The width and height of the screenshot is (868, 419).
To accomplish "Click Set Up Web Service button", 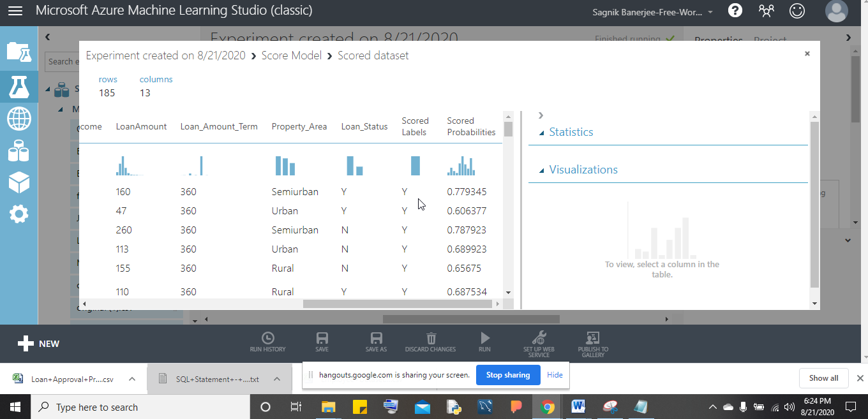I will click(539, 344).
